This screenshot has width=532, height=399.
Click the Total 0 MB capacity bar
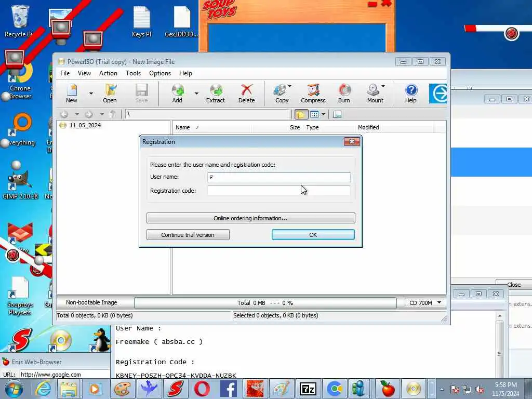(x=265, y=303)
